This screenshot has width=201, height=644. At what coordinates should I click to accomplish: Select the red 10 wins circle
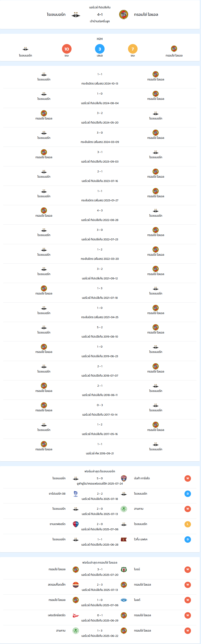[67, 49]
